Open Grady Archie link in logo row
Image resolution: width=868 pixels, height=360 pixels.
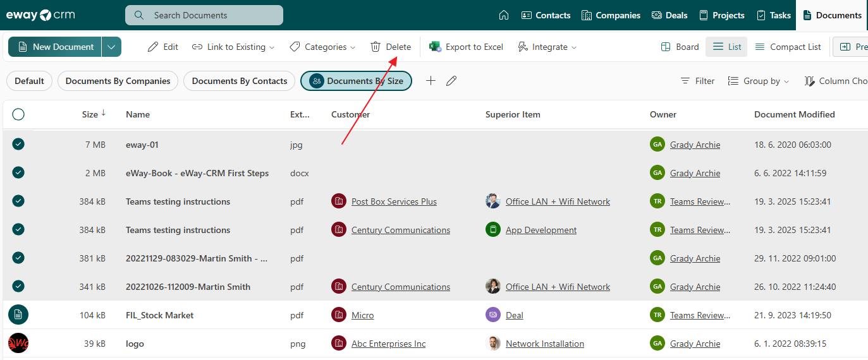click(695, 344)
